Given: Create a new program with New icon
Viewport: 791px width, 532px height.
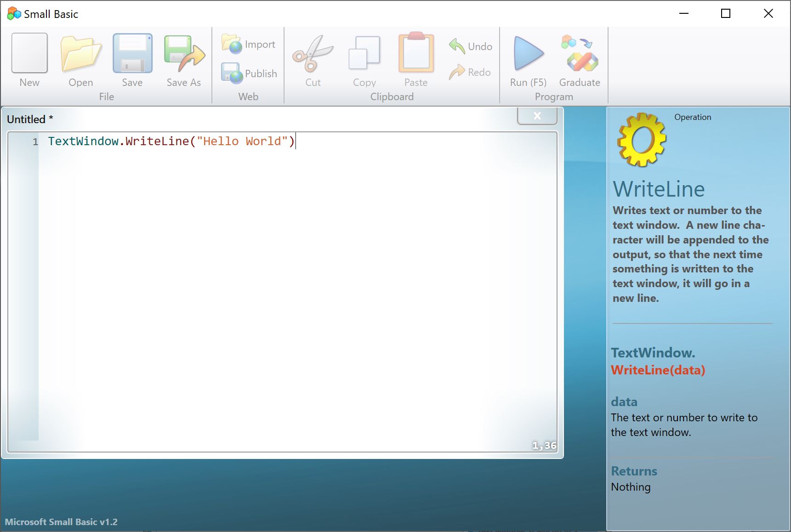Looking at the screenshot, I should (x=29, y=53).
